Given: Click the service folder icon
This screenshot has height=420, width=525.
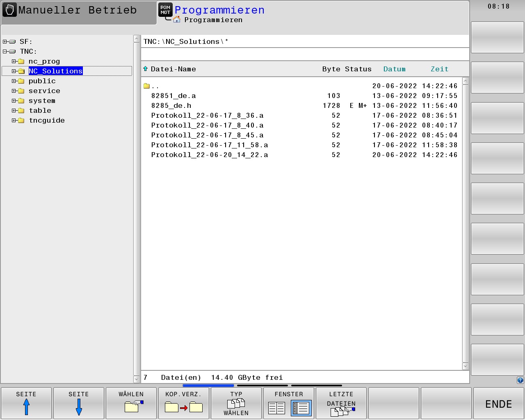Looking at the screenshot, I should [21, 91].
